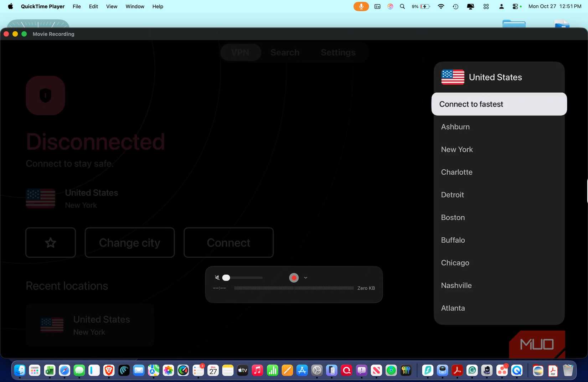Click the Connect button

[228, 243]
